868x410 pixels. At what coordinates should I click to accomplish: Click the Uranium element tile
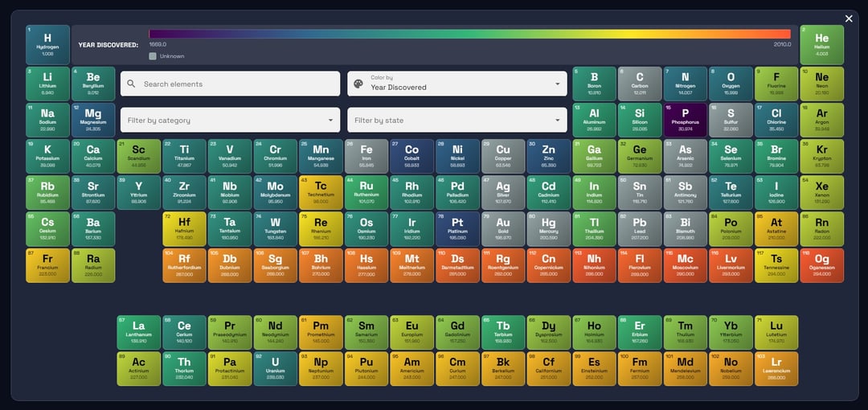click(275, 368)
